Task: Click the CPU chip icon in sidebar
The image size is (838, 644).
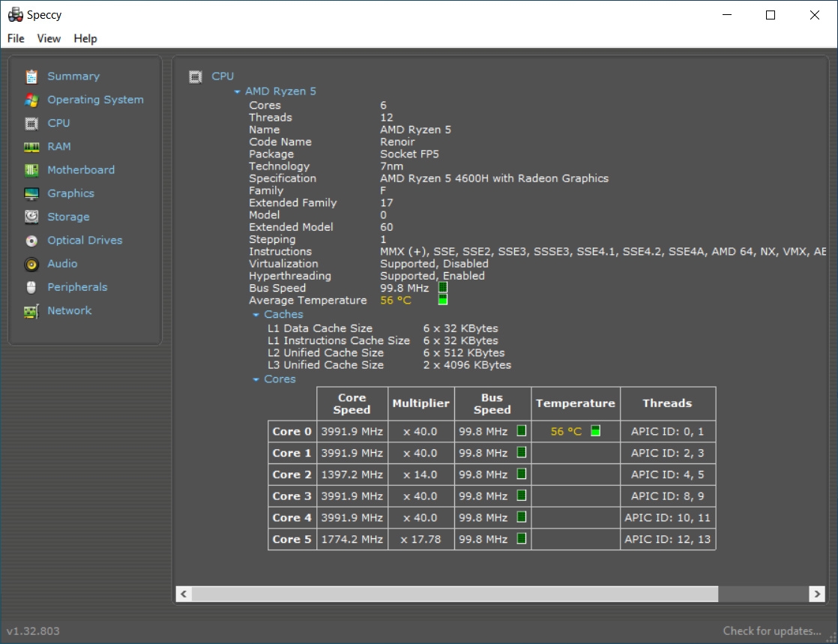Action: (x=31, y=124)
